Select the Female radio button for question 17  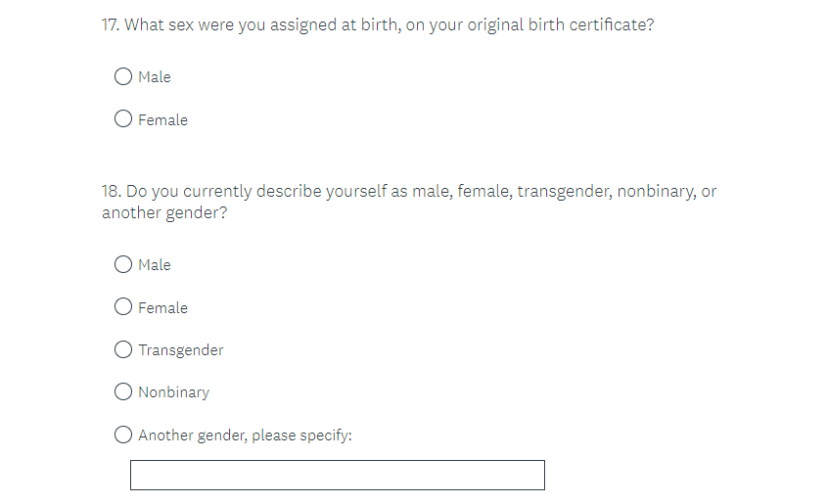click(x=123, y=119)
